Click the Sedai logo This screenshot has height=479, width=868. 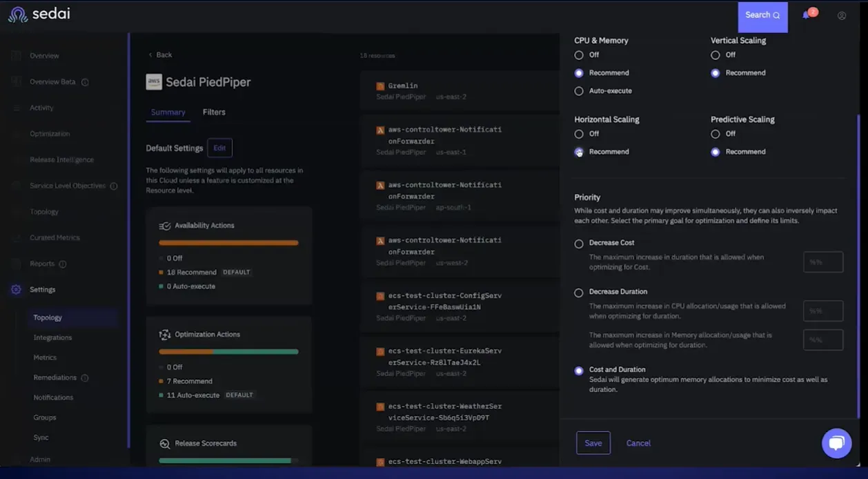point(39,14)
